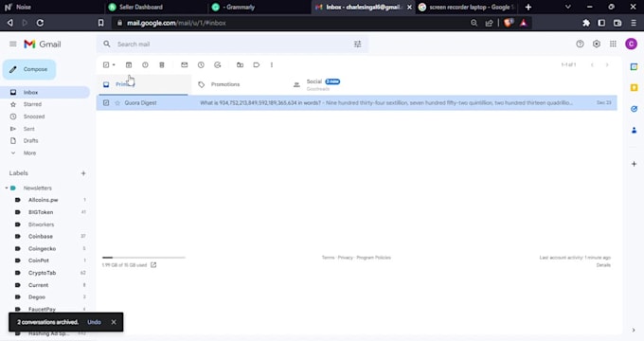
Task: Star the Quora Digest email
Action: [x=117, y=102]
